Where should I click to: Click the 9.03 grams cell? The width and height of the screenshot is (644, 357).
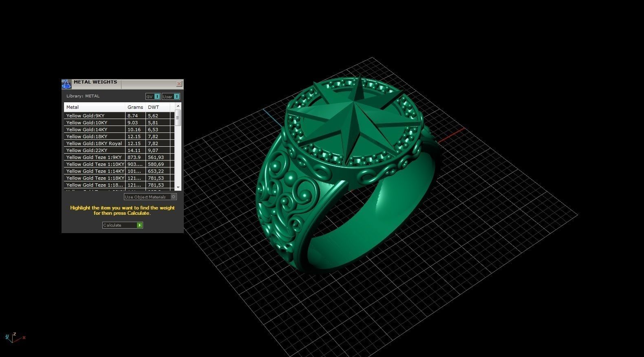coord(135,123)
